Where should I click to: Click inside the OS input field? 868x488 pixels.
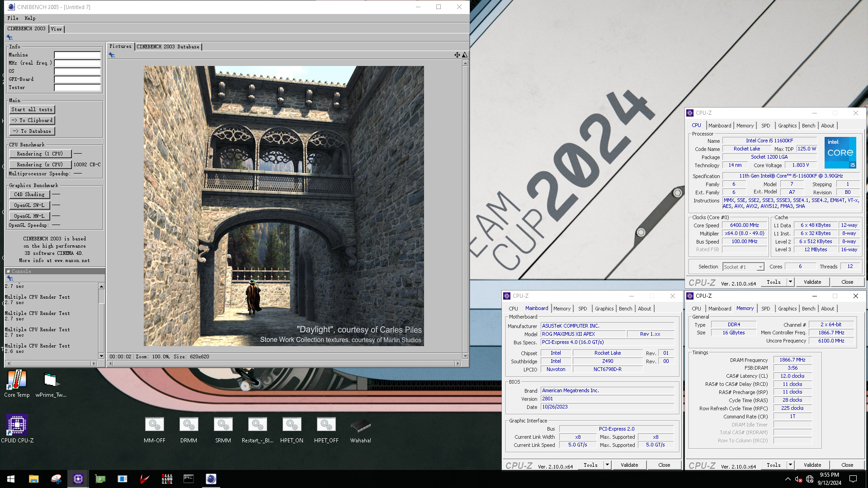(77, 71)
